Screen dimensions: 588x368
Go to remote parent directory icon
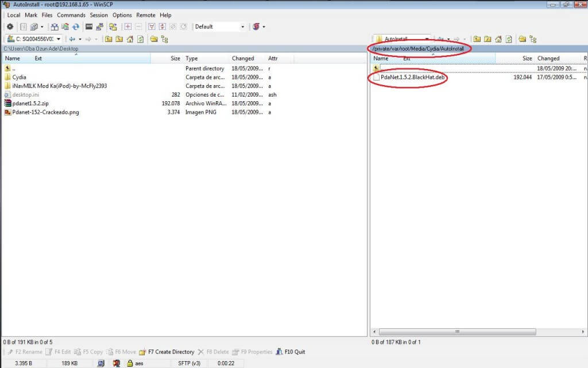477,39
